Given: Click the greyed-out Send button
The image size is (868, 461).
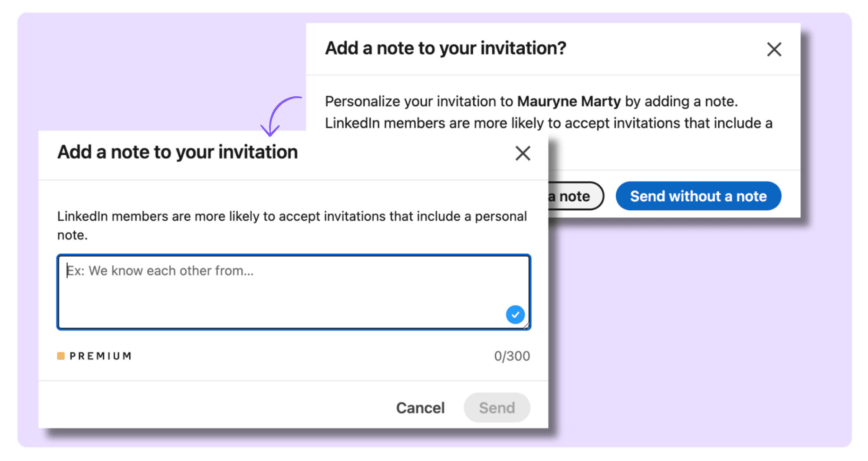Looking at the screenshot, I should (497, 408).
